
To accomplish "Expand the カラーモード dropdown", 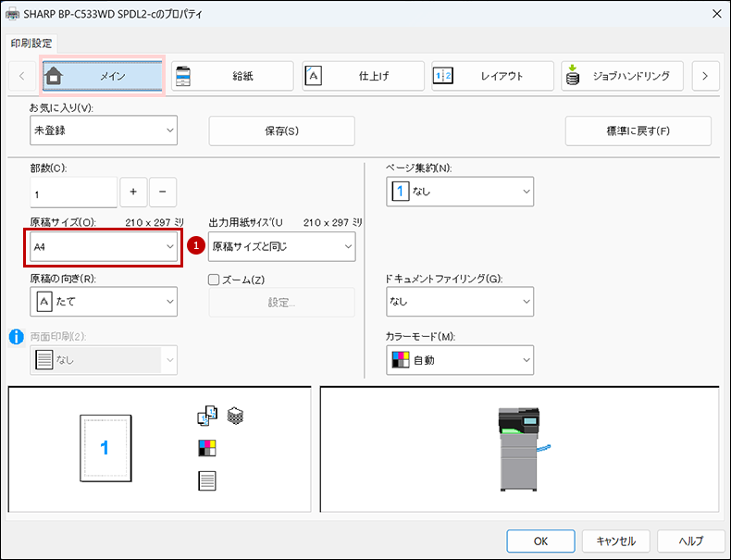I will [x=460, y=360].
